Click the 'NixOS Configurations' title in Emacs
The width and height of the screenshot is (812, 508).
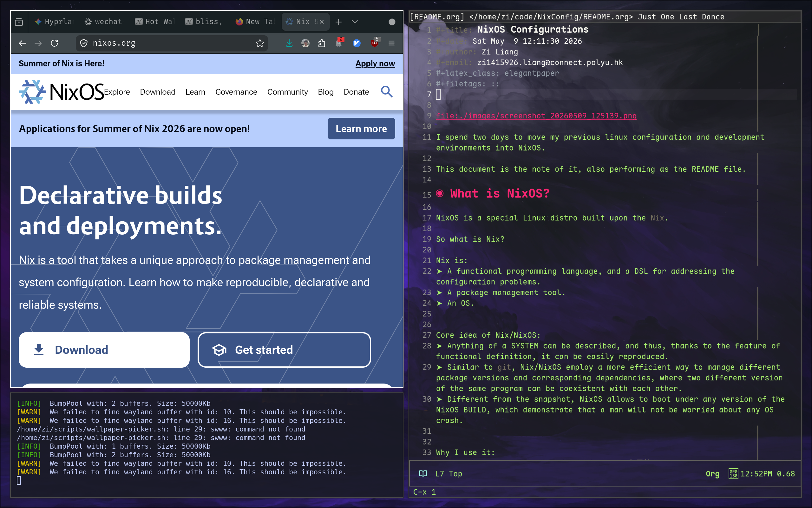(x=533, y=30)
